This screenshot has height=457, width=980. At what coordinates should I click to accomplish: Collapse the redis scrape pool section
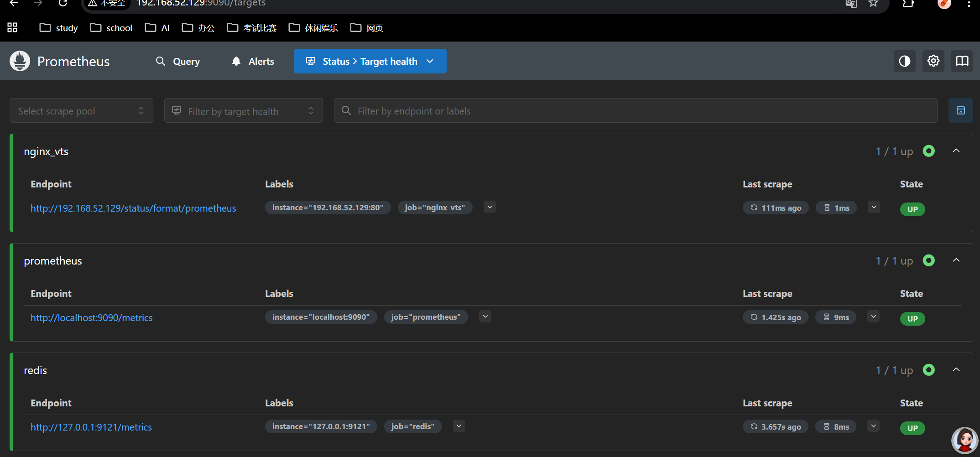(x=956, y=370)
